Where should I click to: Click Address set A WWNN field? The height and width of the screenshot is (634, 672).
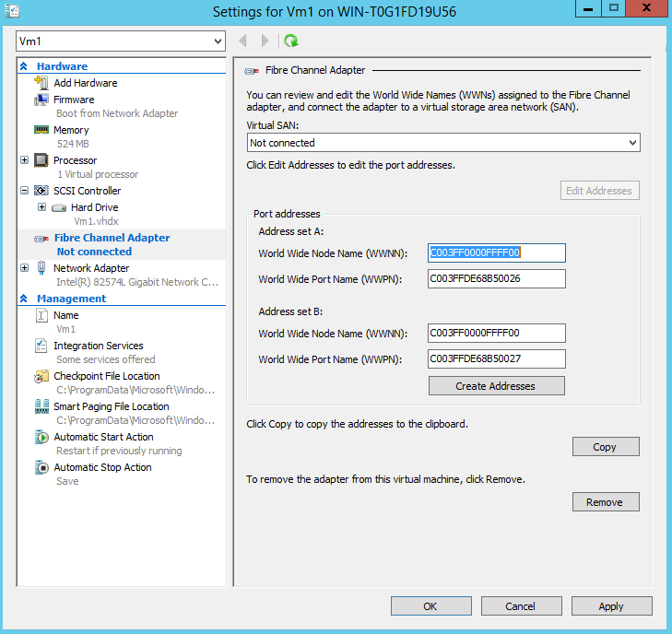(496, 252)
